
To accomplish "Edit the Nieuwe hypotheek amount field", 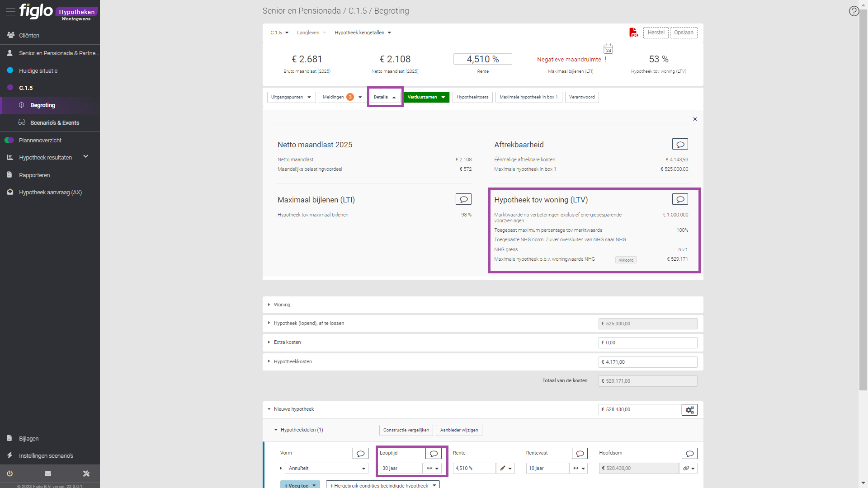I will 640,410.
